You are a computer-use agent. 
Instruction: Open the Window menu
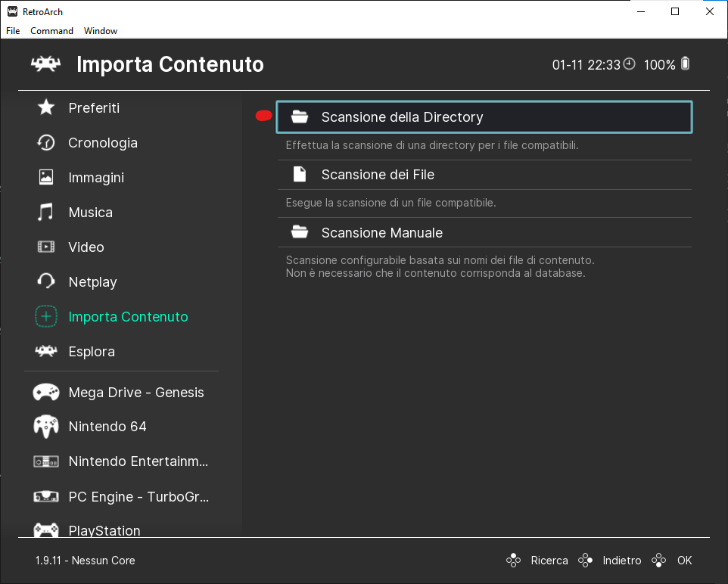101,31
